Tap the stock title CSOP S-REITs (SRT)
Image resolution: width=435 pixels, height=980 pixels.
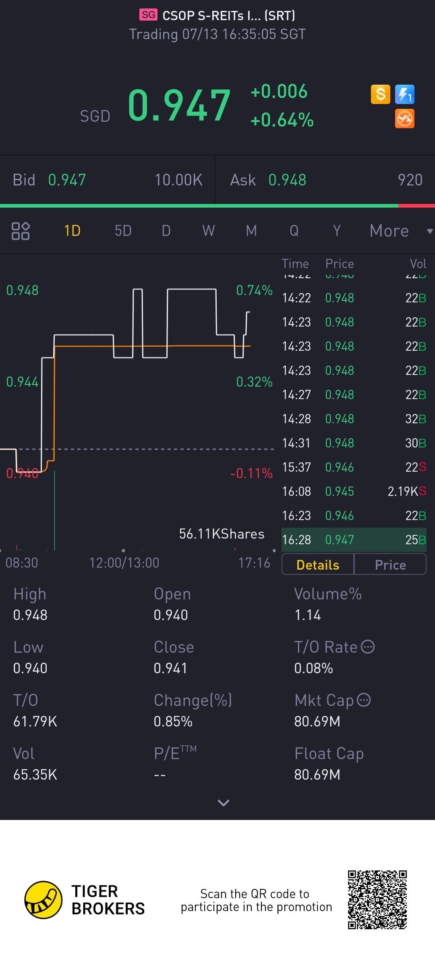click(x=229, y=15)
